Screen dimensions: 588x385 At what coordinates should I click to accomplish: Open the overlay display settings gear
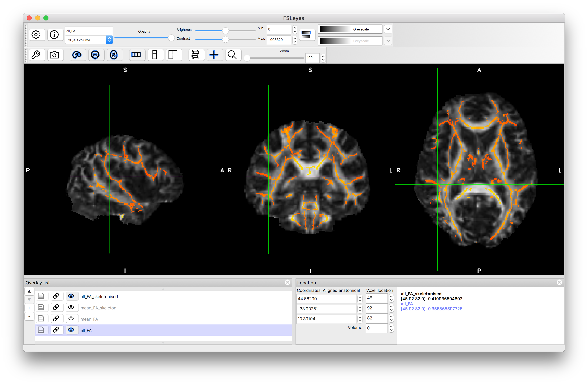(x=36, y=35)
